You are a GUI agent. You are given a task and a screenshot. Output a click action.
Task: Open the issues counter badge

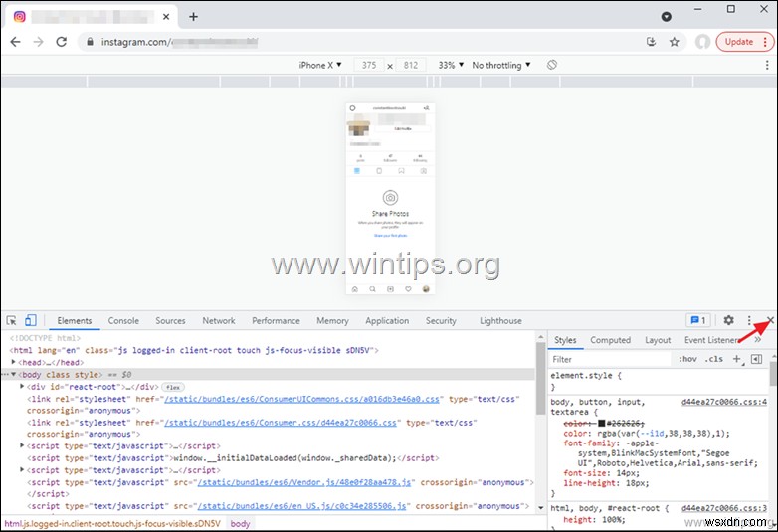698,320
